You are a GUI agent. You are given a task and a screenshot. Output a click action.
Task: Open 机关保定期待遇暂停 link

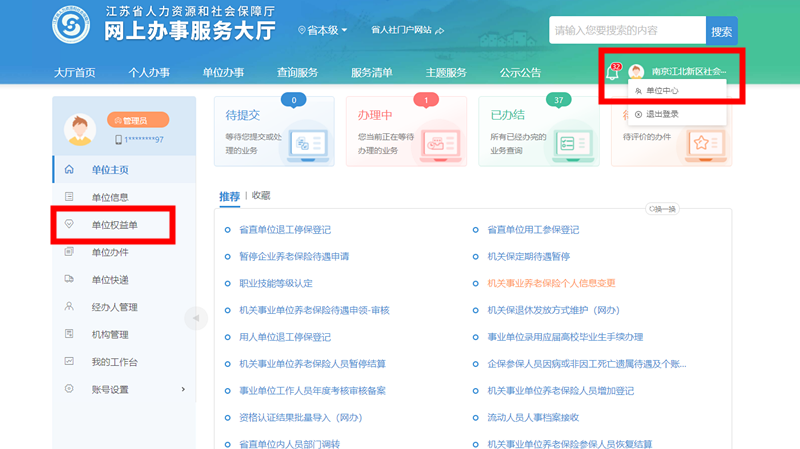click(x=529, y=256)
